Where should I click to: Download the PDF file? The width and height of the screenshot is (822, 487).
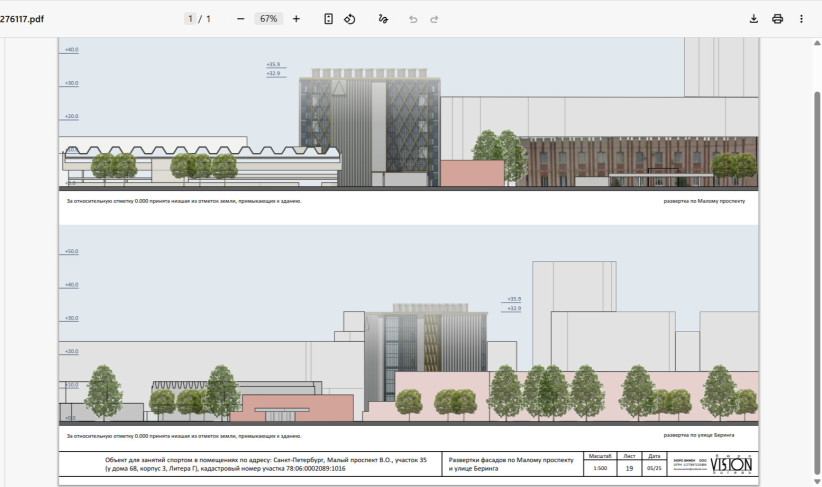tap(753, 19)
